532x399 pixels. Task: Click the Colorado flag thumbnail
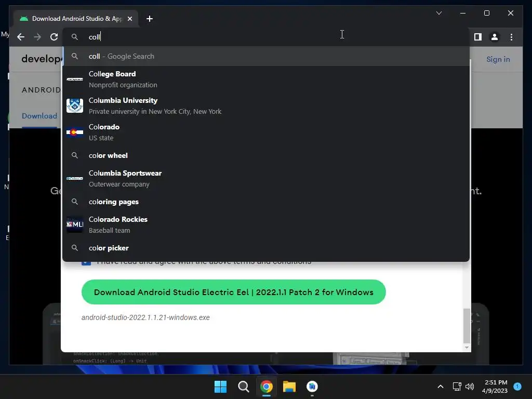[75, 132]
